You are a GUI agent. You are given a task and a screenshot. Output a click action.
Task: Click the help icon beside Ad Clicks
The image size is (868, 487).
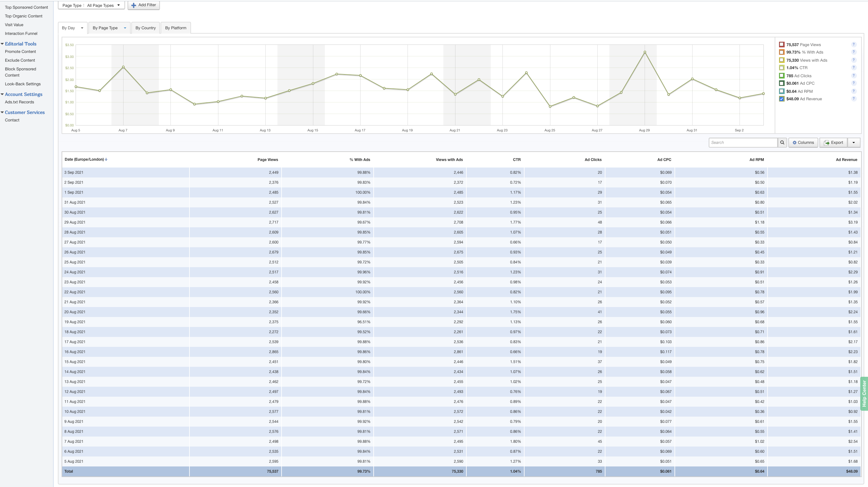(853, 76)
